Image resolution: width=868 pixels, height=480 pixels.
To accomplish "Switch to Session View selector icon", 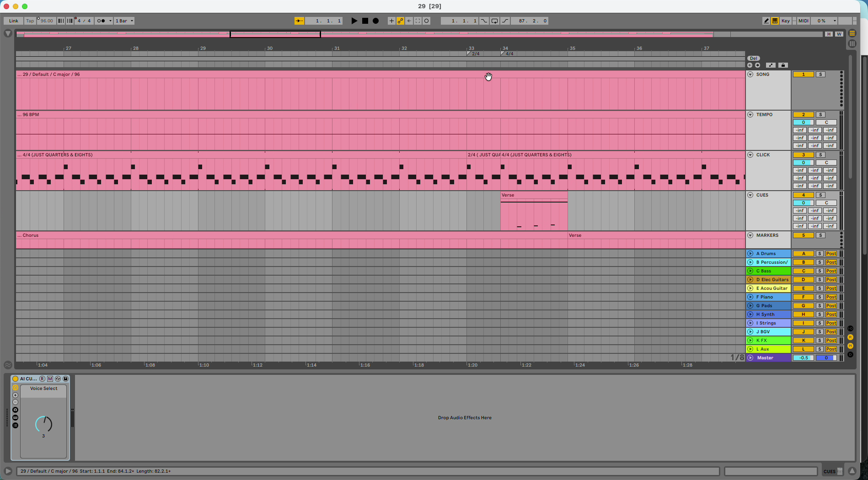I will click(852, 44).
